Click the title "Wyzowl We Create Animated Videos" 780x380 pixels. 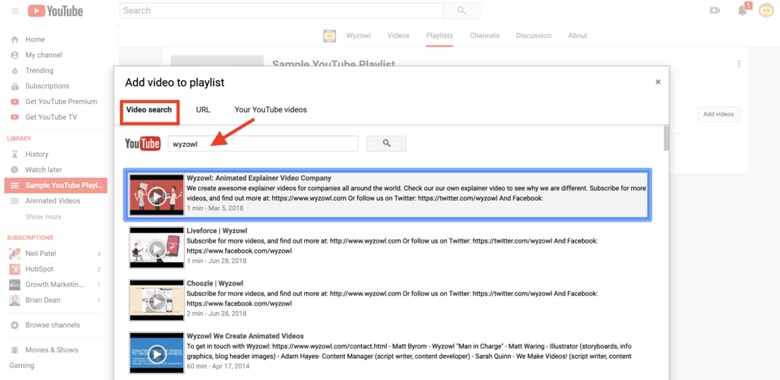(x=245, y=336)
